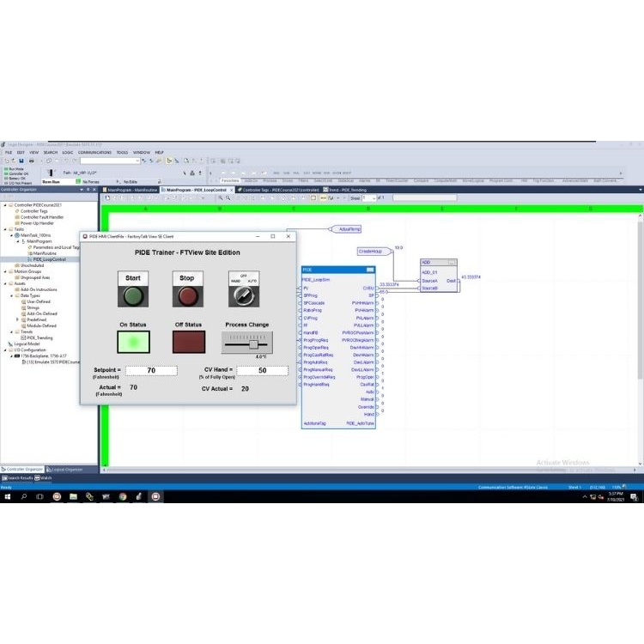Click the Open project icon in toolbar
Image resolution: width=644 pixels, height=644 pixels.
[x=14, y=161]
